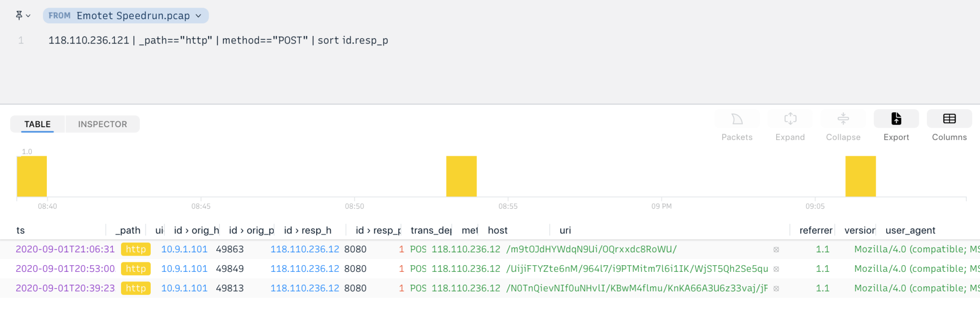Click the 8080 port cell in the 20:39:23 row
The image size is (980, 312).
click(x=356, y=289)
